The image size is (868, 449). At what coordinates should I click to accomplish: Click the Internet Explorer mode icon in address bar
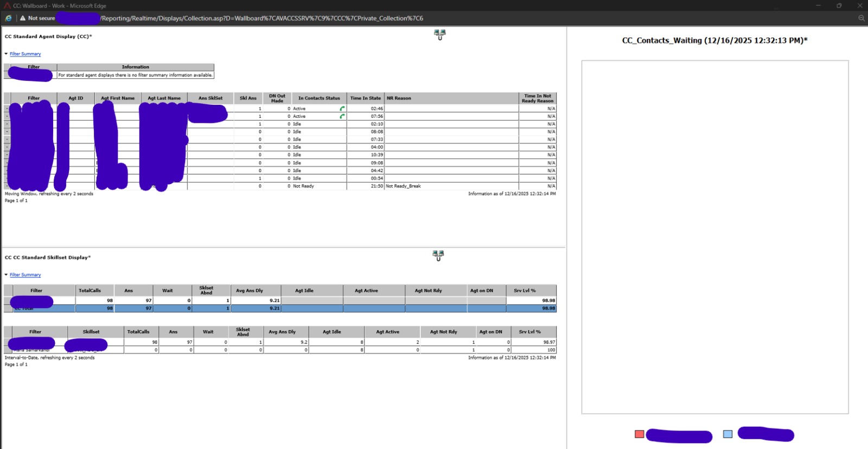coord(8,18)
